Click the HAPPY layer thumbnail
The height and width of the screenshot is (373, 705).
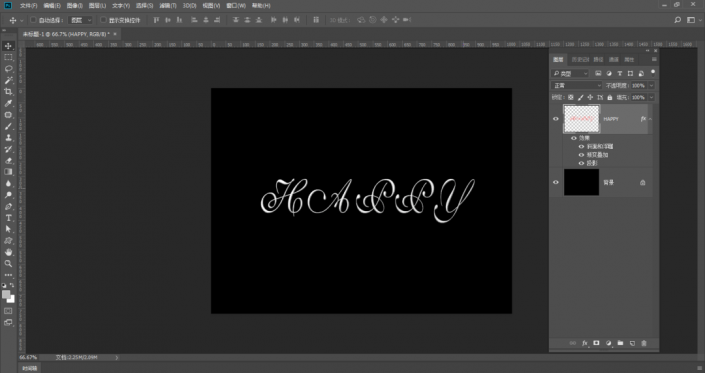click(582, 119)
